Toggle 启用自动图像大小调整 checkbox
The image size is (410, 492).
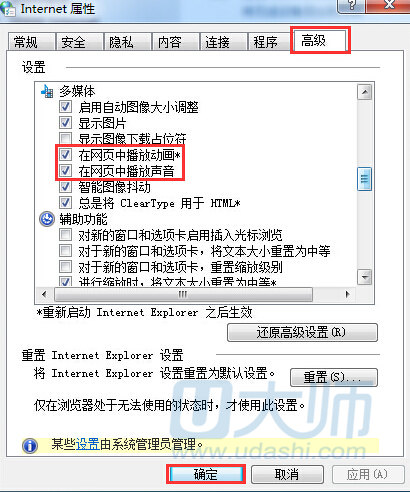pos(65,107)
